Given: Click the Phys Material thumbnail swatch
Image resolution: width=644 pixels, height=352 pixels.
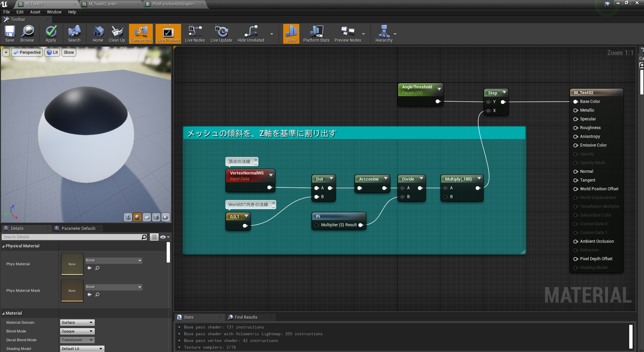Looking at the screenshot, I should point(72,264).
